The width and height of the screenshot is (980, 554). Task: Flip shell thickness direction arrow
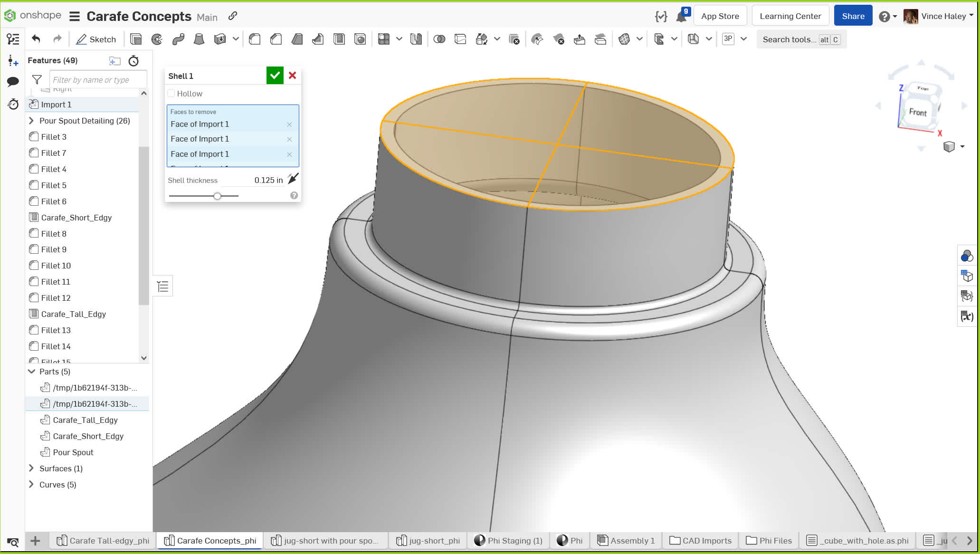click(293, 179)
